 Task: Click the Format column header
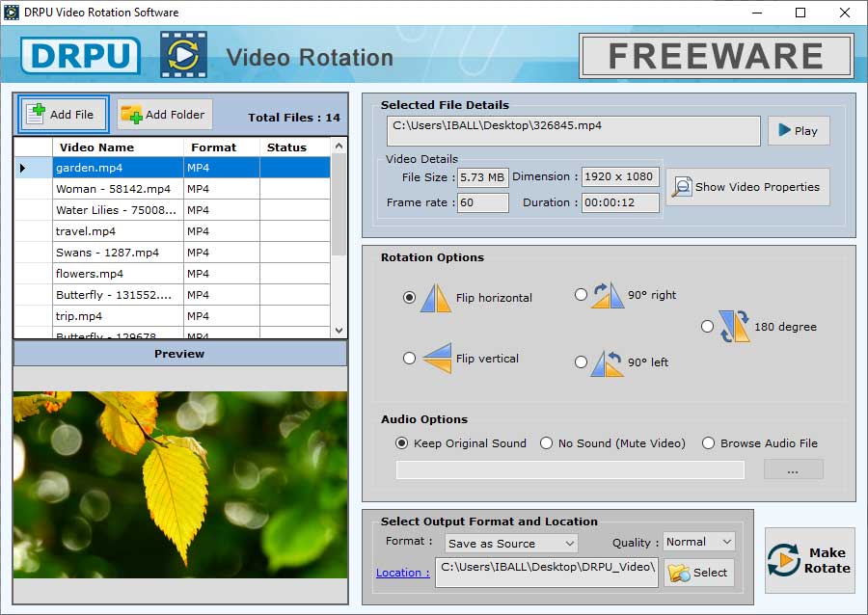pos(222,147)
